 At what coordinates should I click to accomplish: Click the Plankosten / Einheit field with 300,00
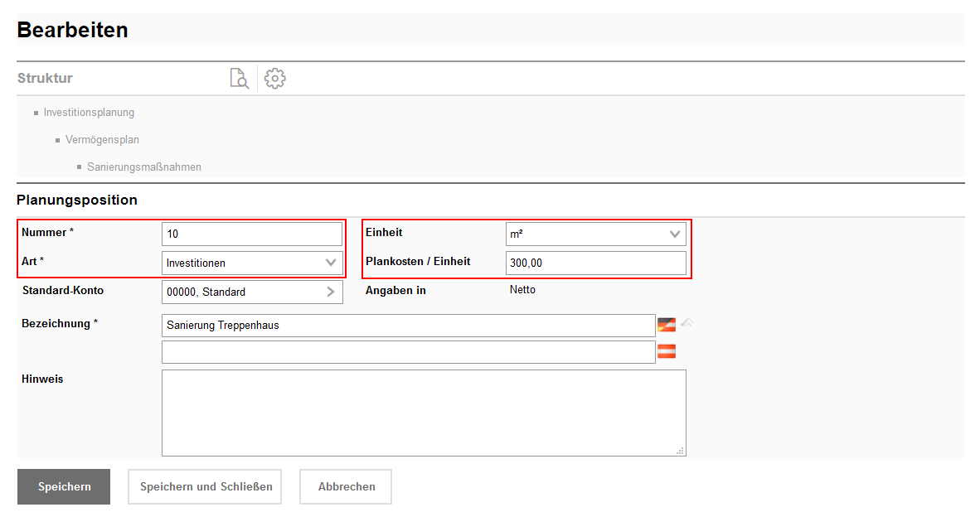595,263
